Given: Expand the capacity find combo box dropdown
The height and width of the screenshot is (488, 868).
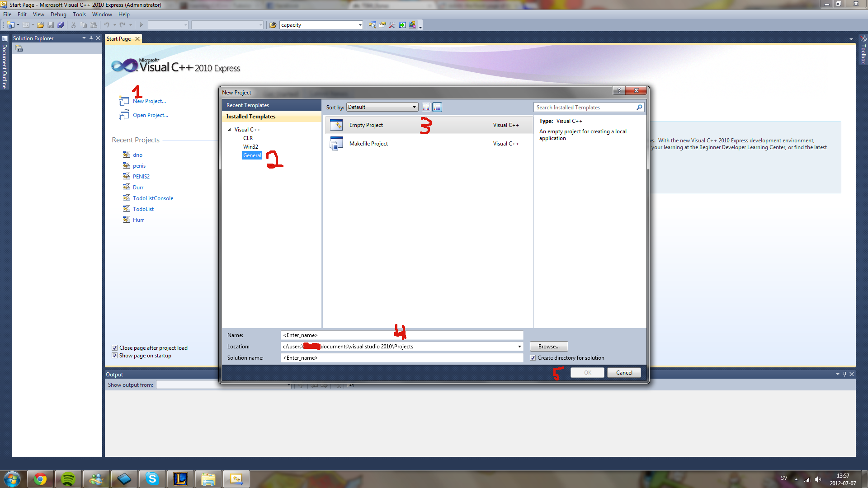Looking at the screenshot, I should (360, 25).
